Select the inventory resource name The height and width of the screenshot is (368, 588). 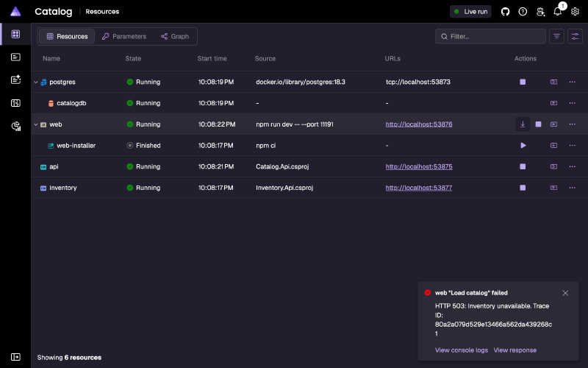coord(63,188)
